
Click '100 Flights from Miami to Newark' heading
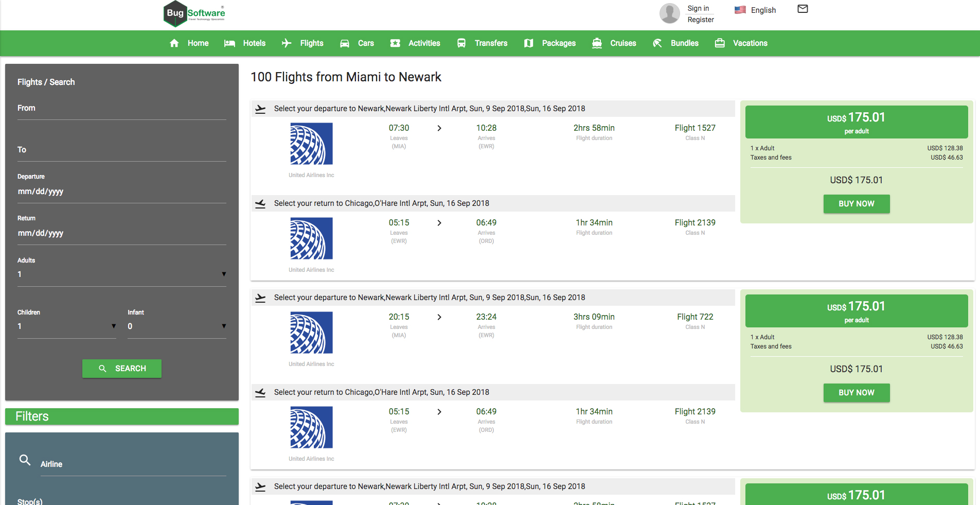pos(346,77)
